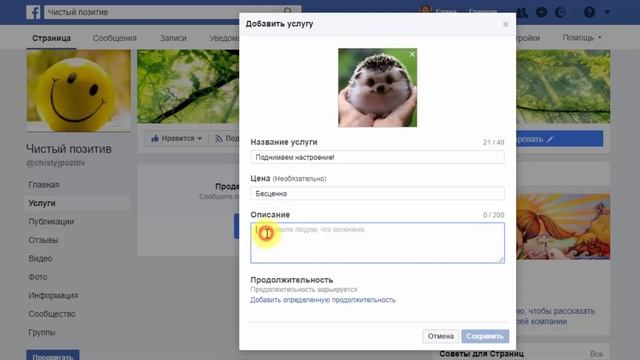This screenshot has height=360, width=640.
Task: Open Сообщество in the sidebar
Action: click(52, 314)
